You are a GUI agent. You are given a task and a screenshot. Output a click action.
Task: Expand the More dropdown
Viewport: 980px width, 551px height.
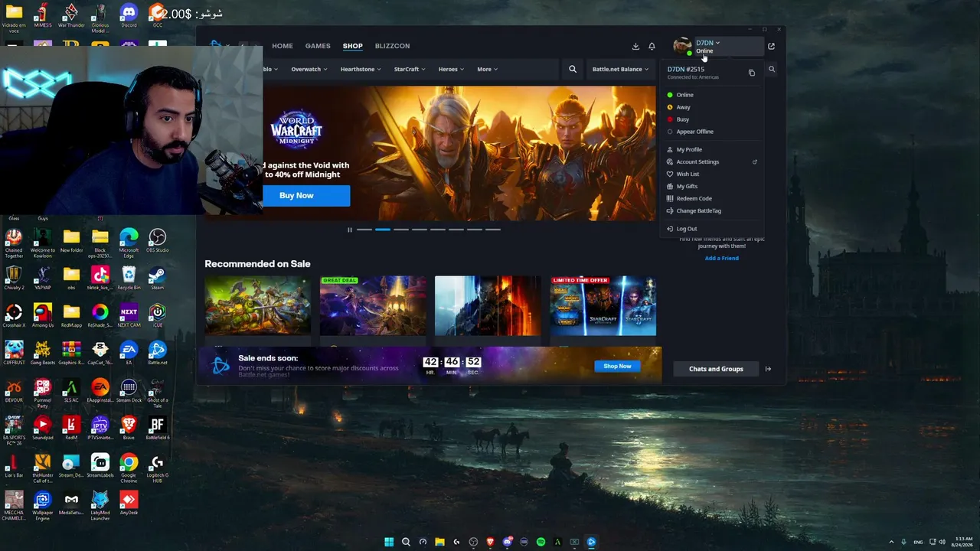coord(488,69)
